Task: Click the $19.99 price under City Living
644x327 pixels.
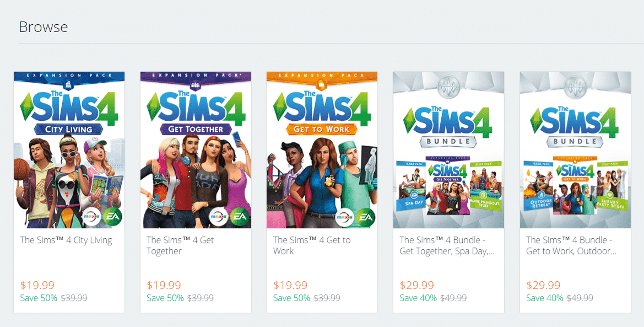Action: [x=37, y=285]
